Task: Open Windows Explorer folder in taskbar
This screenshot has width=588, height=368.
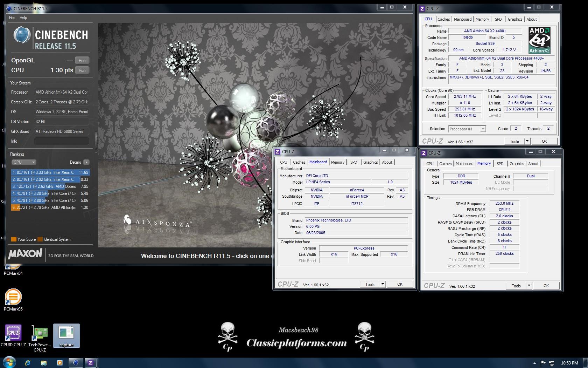Action: point(43,363)
